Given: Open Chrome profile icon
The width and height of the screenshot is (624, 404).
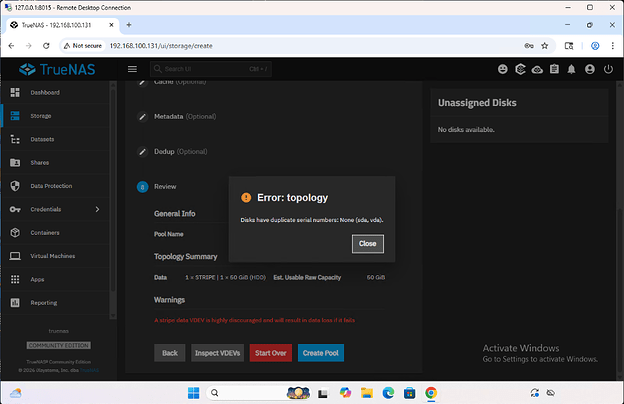Looking at the screenshot, I should (x=595, y=46).
